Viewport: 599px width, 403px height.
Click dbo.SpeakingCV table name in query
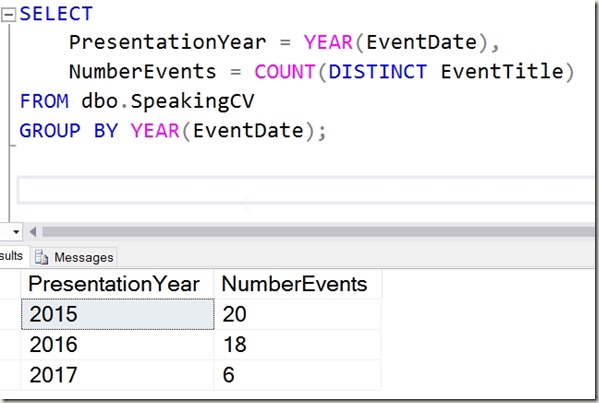pyautogui.click(x=168, y=102)
